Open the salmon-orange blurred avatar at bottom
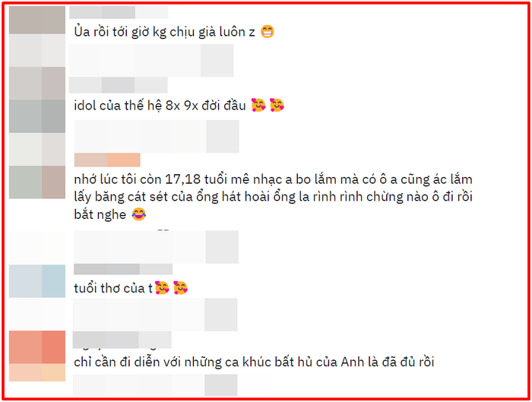This screenshot has height=402, width=532. [37, 347]
